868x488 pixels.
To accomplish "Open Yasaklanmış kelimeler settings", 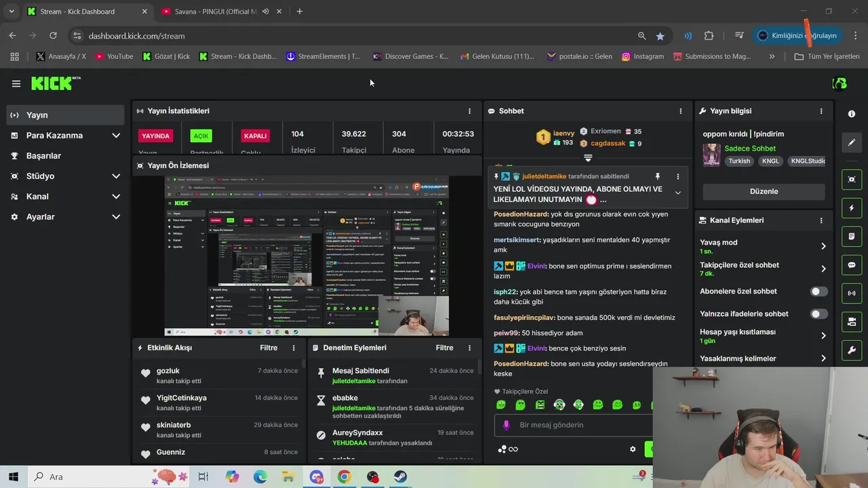I will pyautogui.click(x=764, y=359).
